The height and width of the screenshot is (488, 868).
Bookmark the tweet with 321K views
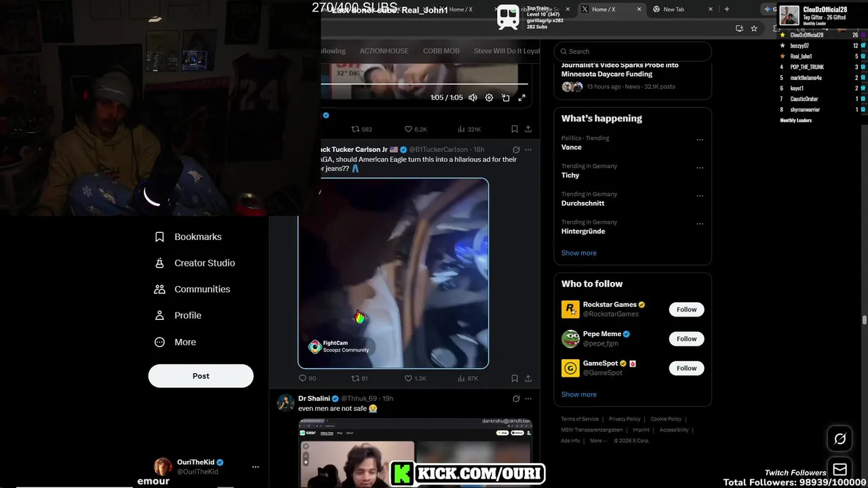click(515, 129)
